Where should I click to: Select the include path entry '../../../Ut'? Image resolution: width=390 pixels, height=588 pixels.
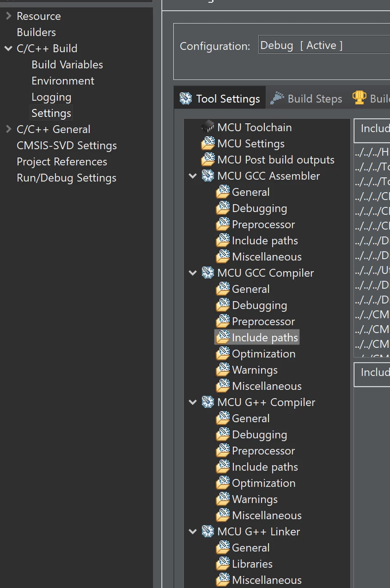[372, 270]
